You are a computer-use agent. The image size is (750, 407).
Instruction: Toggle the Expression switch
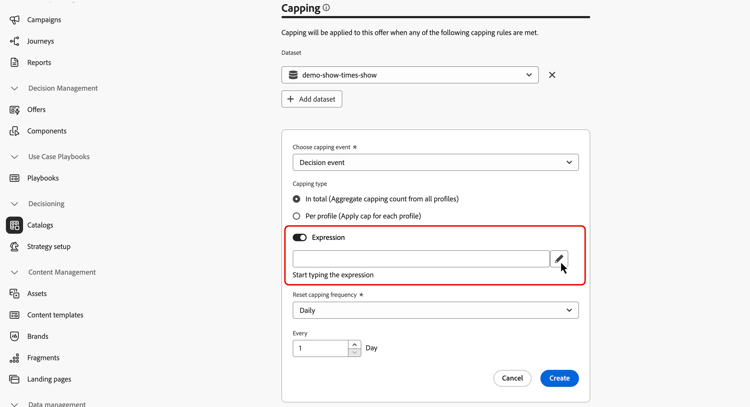pyautogui.click(x=300, y=238)
